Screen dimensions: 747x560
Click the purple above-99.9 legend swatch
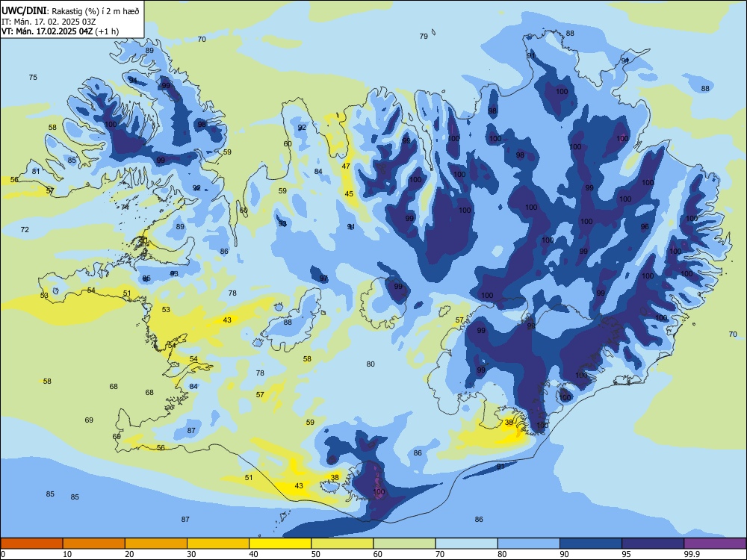[715, 544]
